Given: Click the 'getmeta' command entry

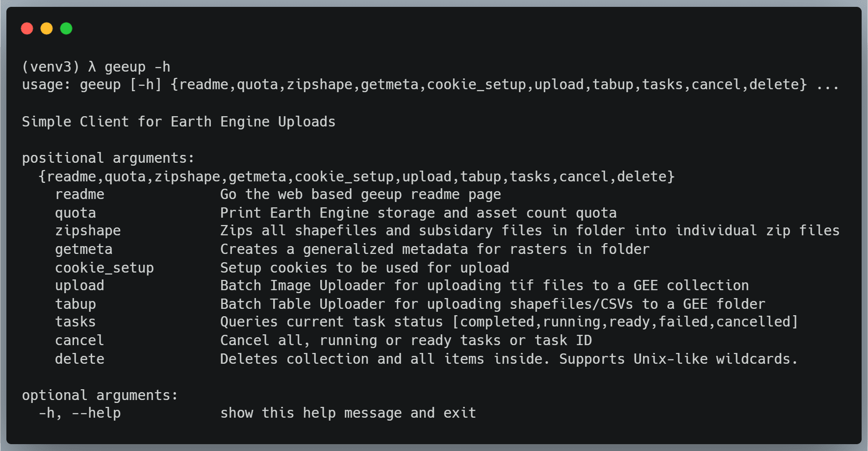Looking at the screenshot, I should pyautogui.click(x=84, y=250).
